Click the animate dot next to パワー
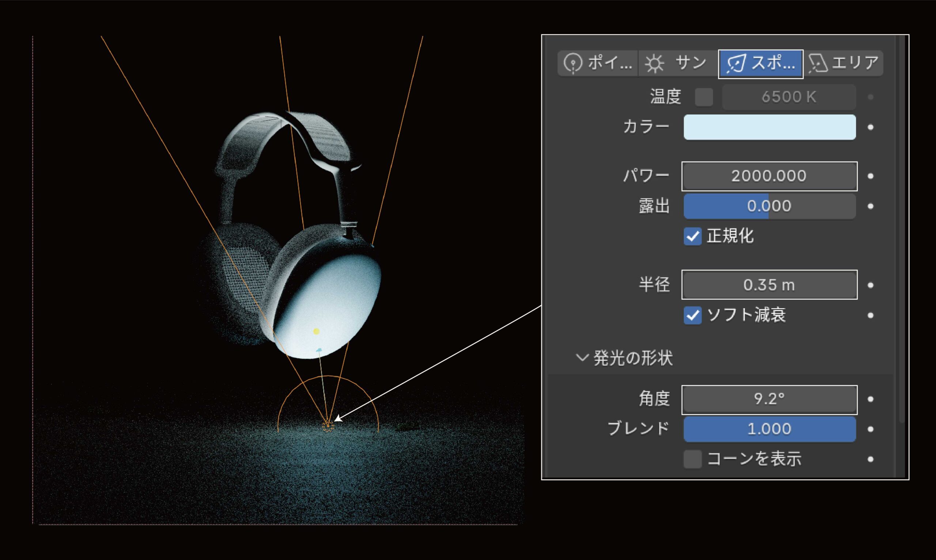Image resolution: width=936 pixels, height=560 pixels. pyautogui.click(x=871, y=176)
